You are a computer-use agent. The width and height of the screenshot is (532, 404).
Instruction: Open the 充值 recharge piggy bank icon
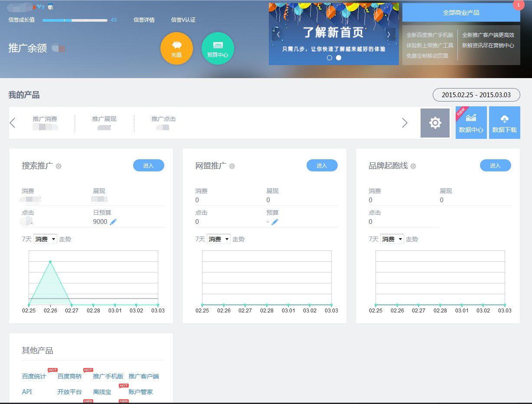(176, 49)
